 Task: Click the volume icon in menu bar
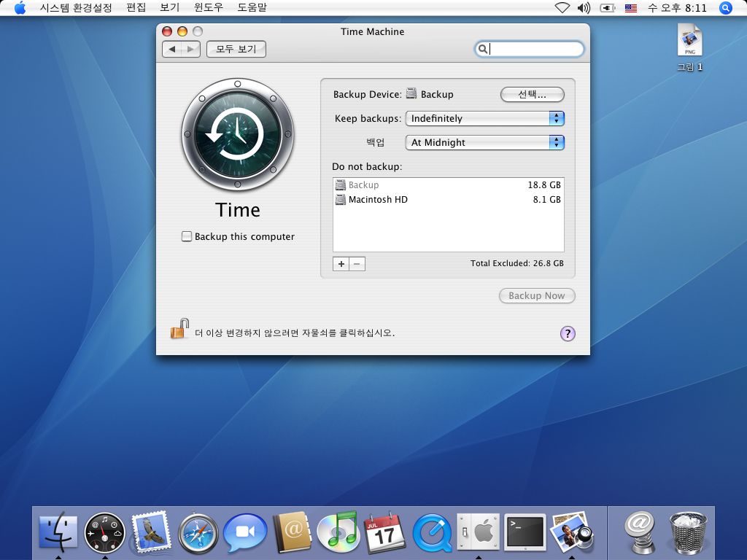pyautogui.click(x=584, y=8)
